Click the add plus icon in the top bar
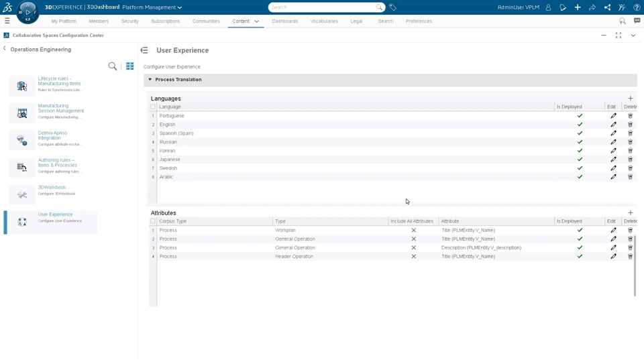Image resolution: width=644 pixels, height=362 pixels. (578, 7)
